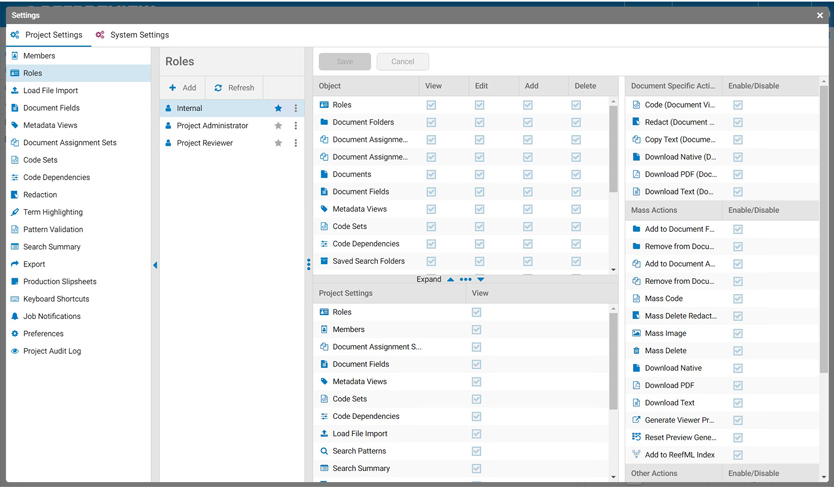Viewport: 834px width, 488px height.
Task: Open three-dot menu for Project Administrator role
Action: point(296,126)
